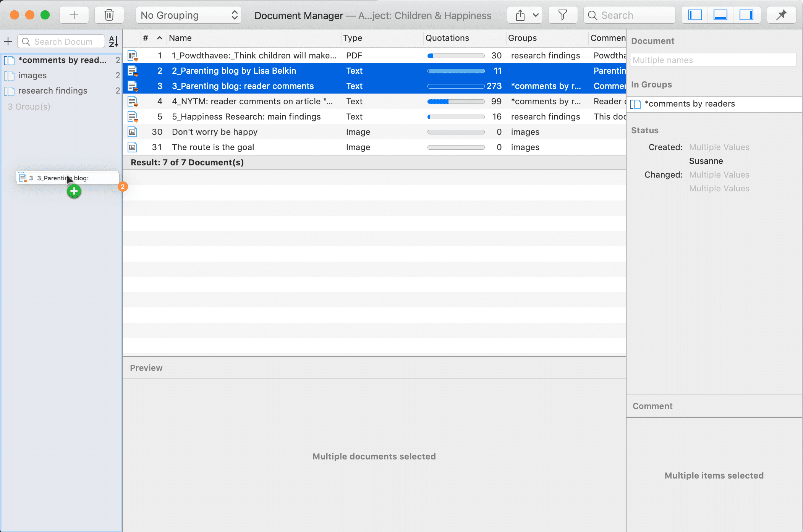This screenshot has width=803, height=532.
Task: Toggle the left sidebar panel
Action: point(695,15)
